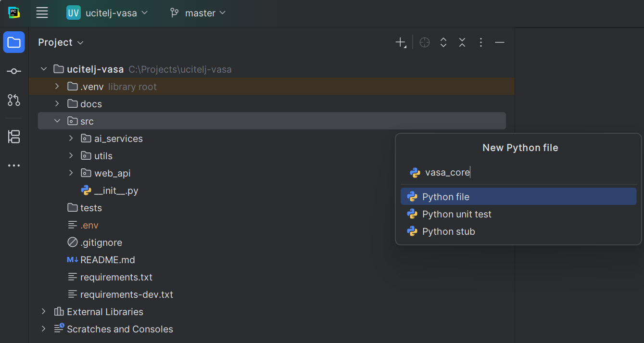The height and width of the screenshot is (343, 644).
Task: Click the More tool windows ellipsis
Action: click(x=14, y=165)
